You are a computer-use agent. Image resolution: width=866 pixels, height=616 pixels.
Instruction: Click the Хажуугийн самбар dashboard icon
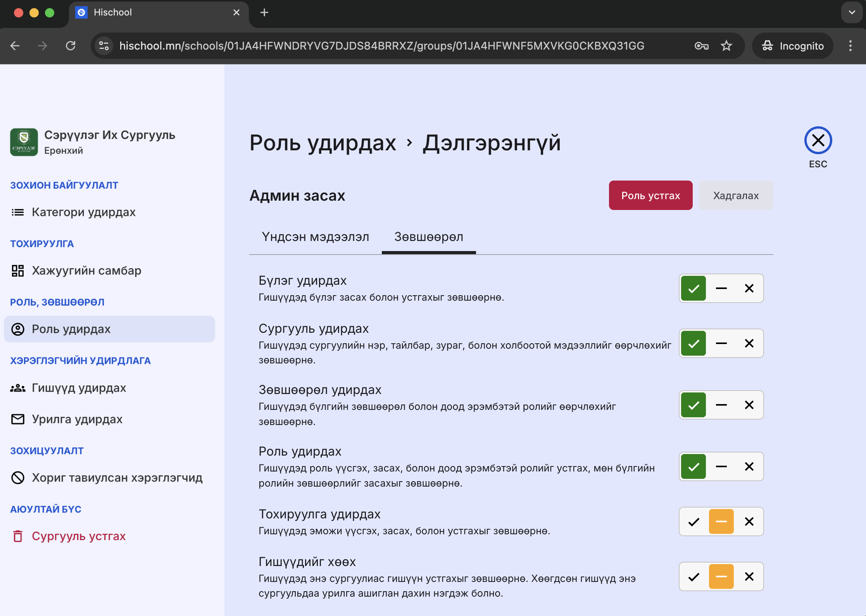[18, 271]
